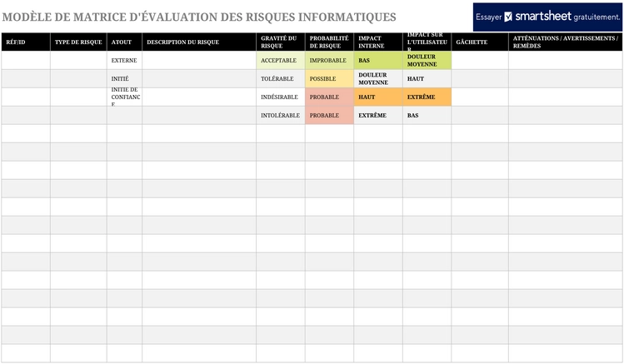The height and width of the screenshot is (364, 624).
Task: Select HAUT in user impact column
Action: click(x=427, y=79)
